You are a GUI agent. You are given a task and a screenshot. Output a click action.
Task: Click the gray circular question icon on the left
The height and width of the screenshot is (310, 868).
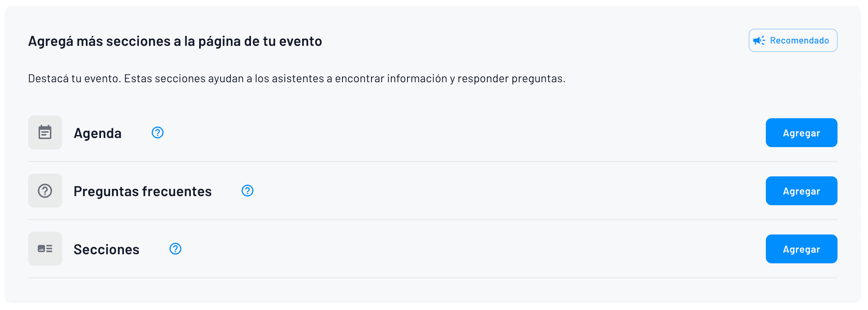[x=45, y=191]
